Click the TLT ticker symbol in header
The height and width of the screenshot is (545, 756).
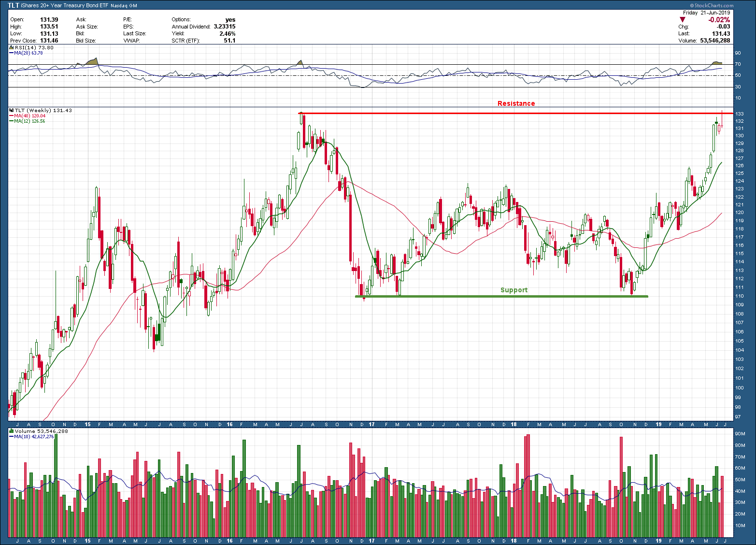tap(13, 5)
